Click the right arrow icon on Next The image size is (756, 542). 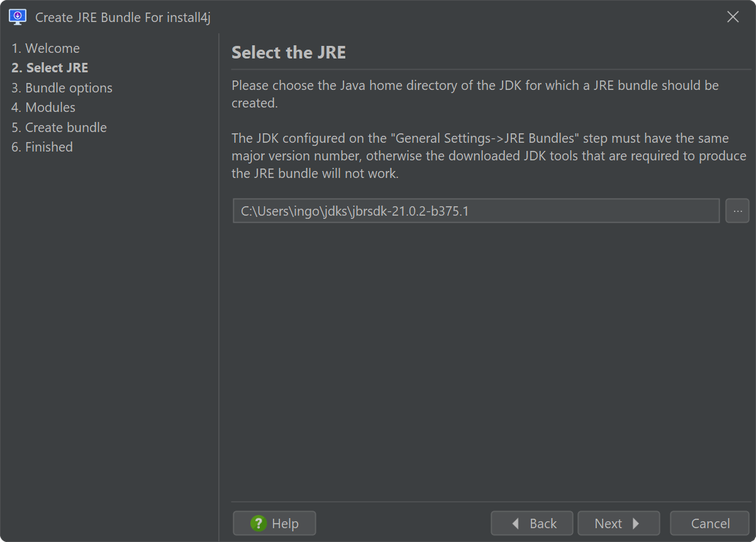(x=636, y=524)
